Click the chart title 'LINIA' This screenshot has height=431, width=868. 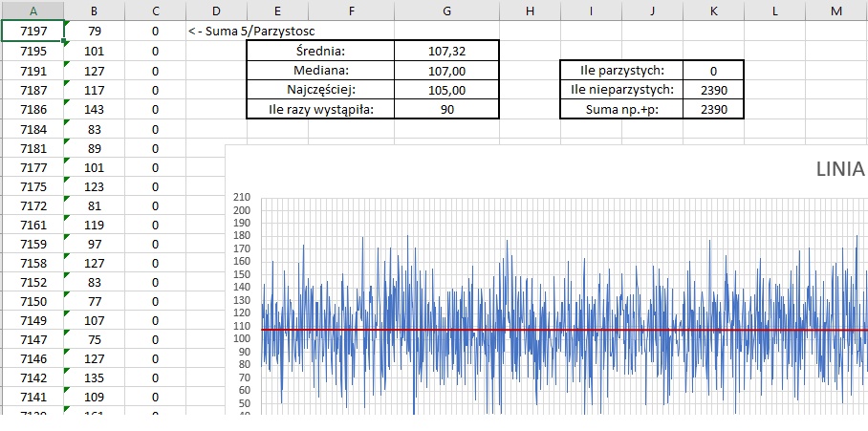tap(840, 169)
